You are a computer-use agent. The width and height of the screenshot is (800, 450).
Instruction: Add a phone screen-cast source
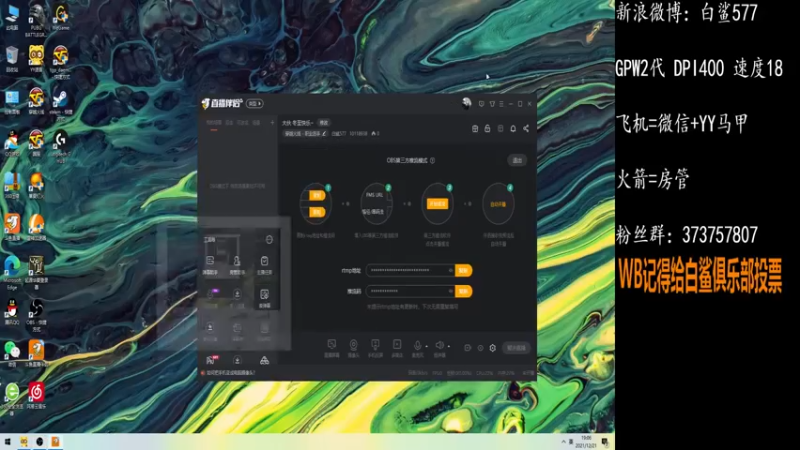pyautogui.click(x=375, y=348)
